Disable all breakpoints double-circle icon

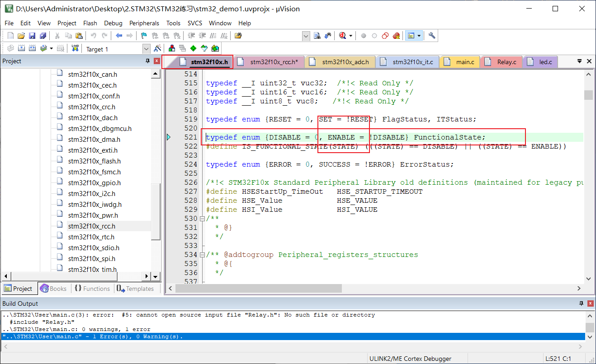[x=385, y=36]
